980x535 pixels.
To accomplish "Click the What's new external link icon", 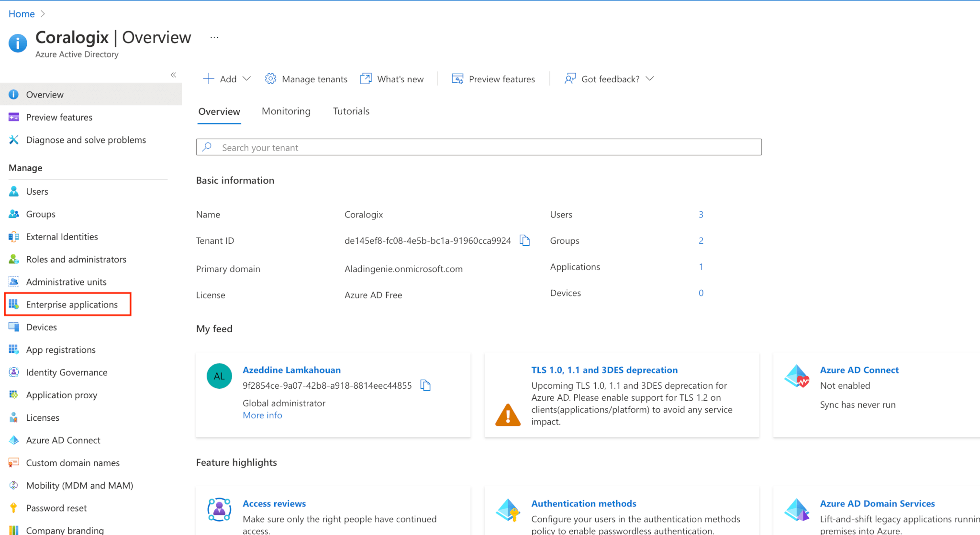I will (x=366, y=79).
